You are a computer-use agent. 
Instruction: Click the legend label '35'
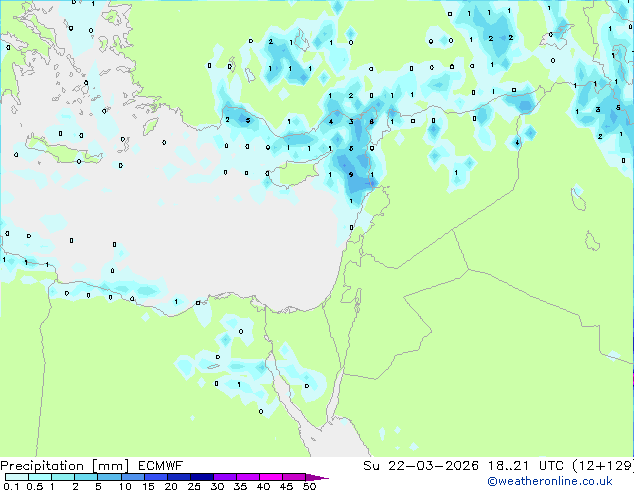pos(240,486)
